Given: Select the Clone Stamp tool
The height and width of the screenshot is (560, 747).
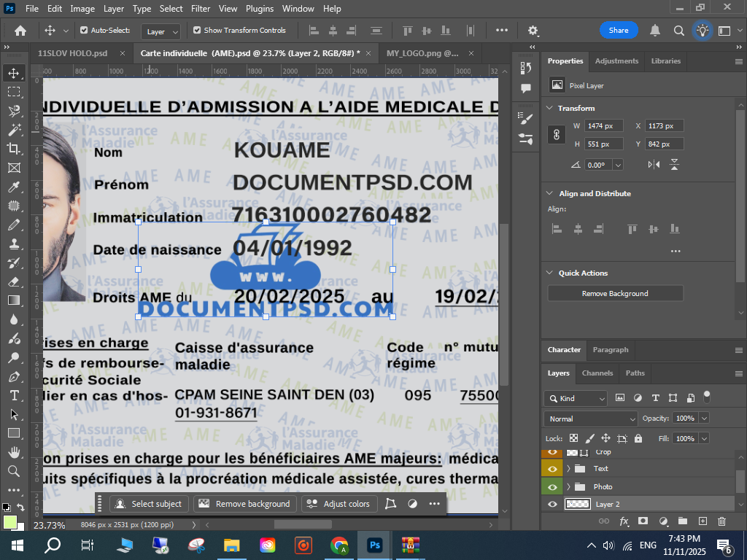Looking at the screenshot, I should point(13,244).
